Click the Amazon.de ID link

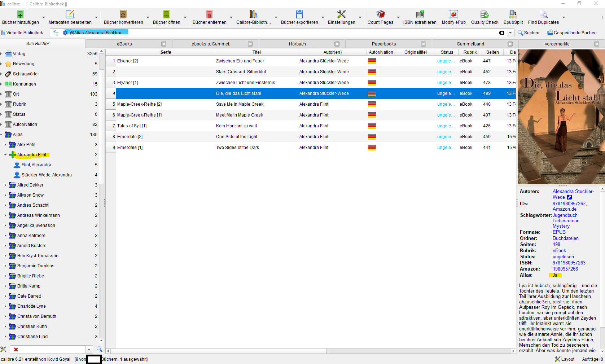tap(565, 209)
